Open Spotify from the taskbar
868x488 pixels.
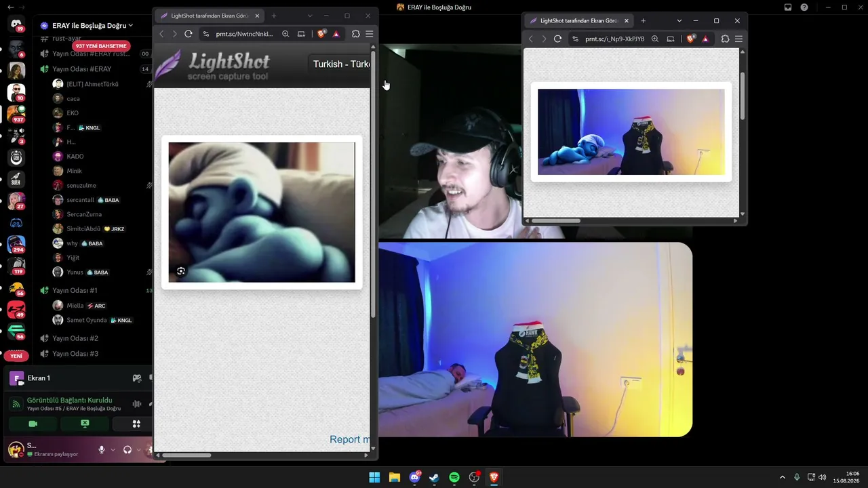click(454, 478)
